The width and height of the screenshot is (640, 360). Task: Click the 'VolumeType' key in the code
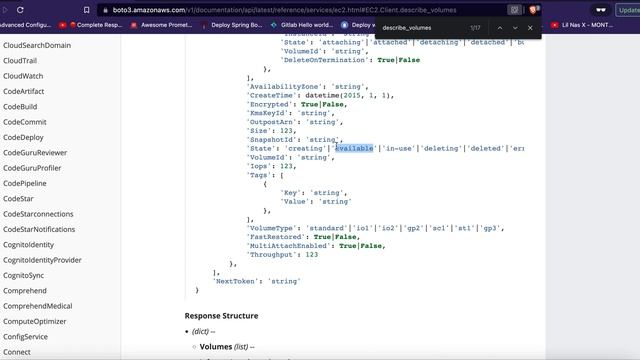[271, 228]
